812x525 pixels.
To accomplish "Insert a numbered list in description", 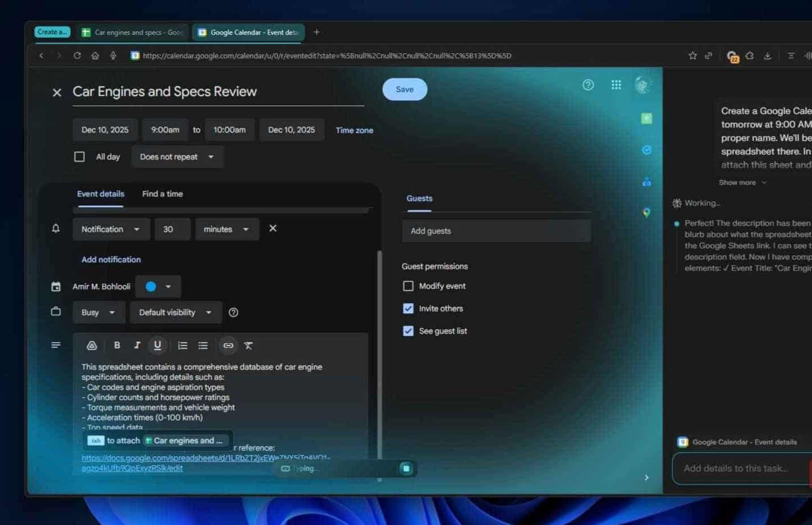I will click(182, 345).
